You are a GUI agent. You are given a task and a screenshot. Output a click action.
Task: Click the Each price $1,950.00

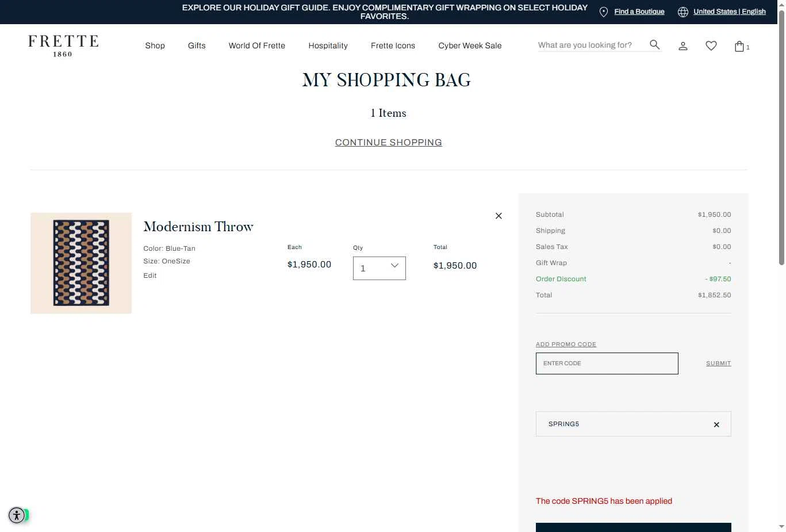tap(309, 265)
